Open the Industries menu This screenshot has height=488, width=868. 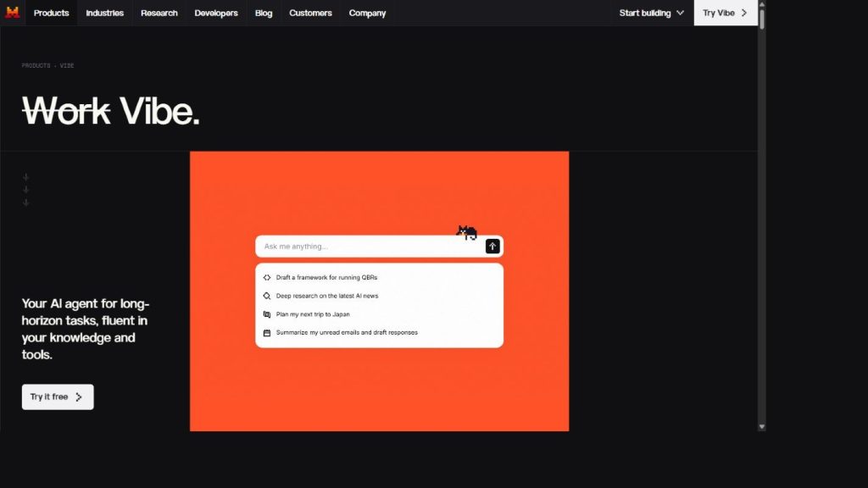click(104, 13)
